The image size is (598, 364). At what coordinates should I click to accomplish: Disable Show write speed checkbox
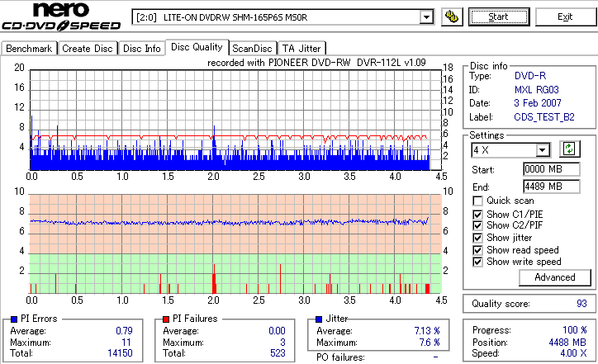point(477,262)
